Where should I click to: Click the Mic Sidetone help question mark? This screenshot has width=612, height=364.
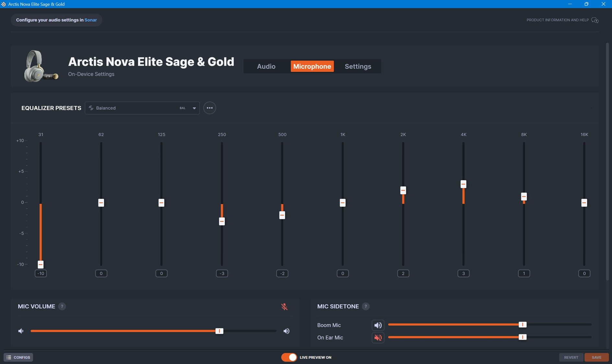pos(365,306)
